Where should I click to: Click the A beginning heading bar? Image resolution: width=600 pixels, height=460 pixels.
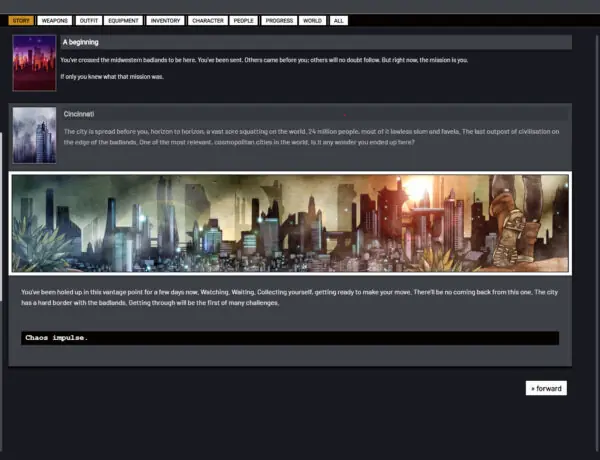pos(314,43)
